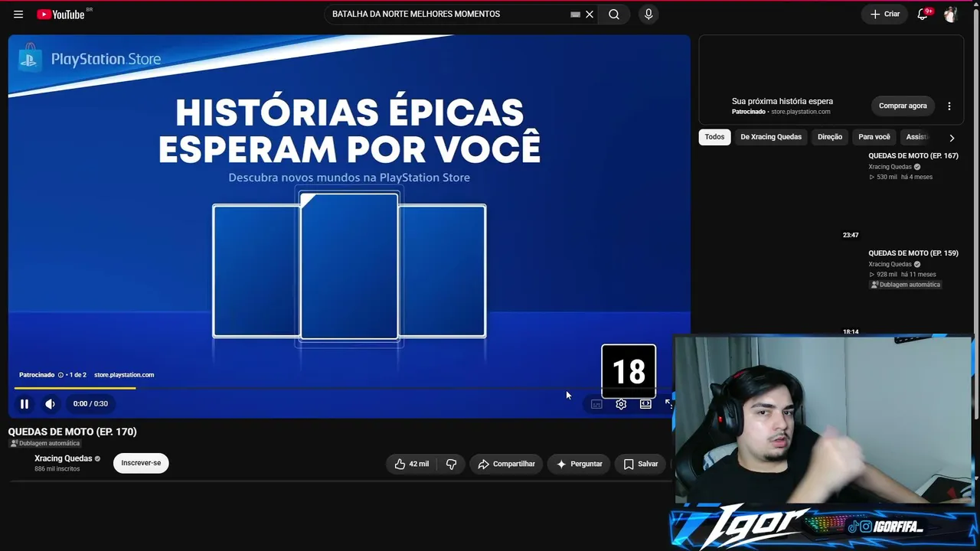Click the '928 mil' view count
Image resolution: width=980 pixels, height=551 pixels.
click(x=887, y=275)
